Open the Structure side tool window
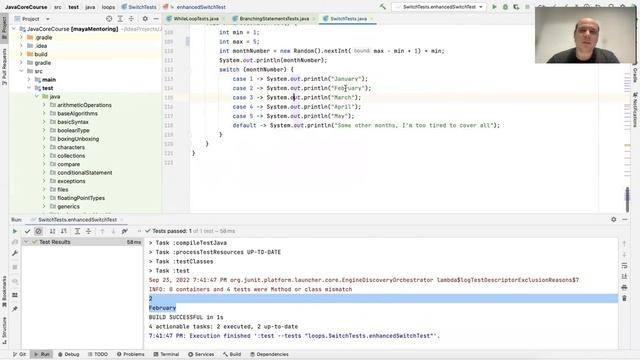This screenshot has height=360, width=640. pos(4,331)
